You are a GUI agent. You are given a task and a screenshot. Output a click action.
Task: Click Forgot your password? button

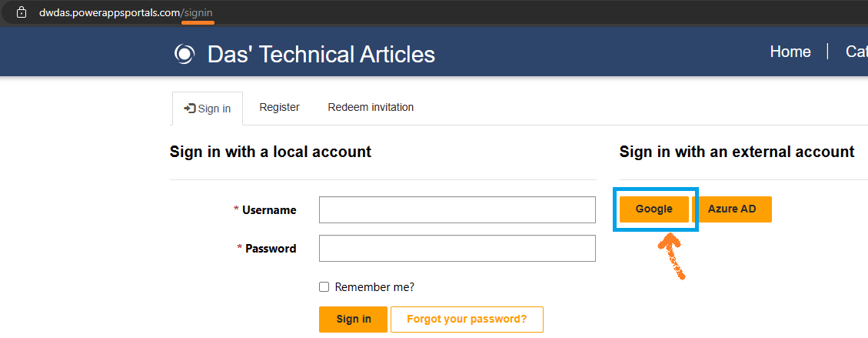467,320
